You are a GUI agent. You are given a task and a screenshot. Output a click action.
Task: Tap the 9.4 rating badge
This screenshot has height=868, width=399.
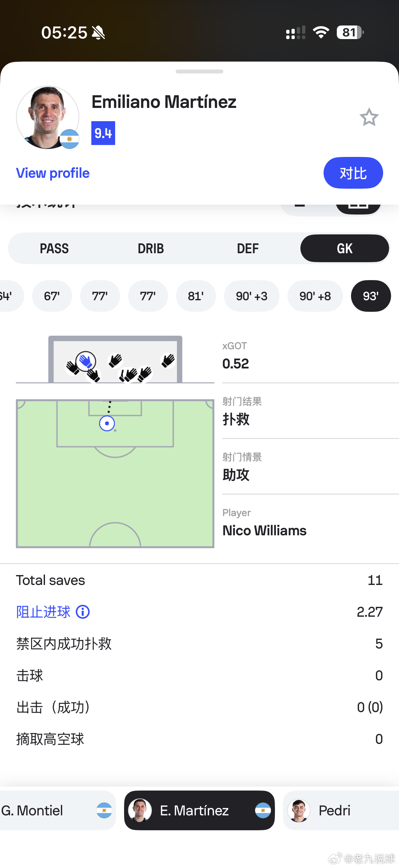[x=103, y=133]
